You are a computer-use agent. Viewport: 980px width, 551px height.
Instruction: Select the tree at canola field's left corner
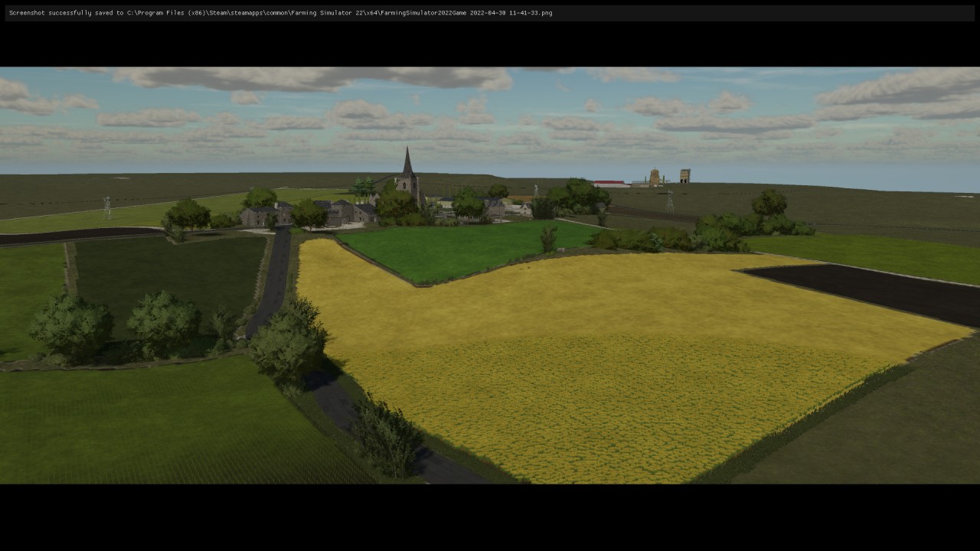[289, 343]
